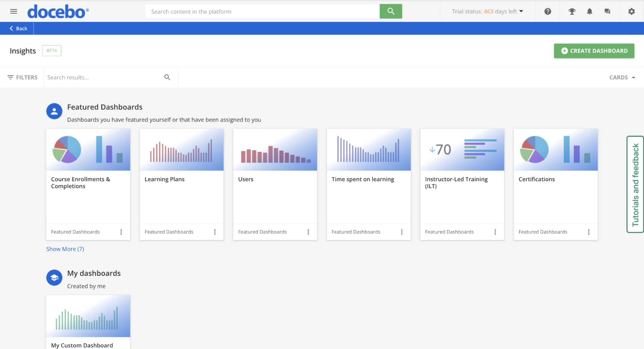Open options menu on Users dashboard card
This screenshot has width=644, height=349.
[x=308, y=232]
